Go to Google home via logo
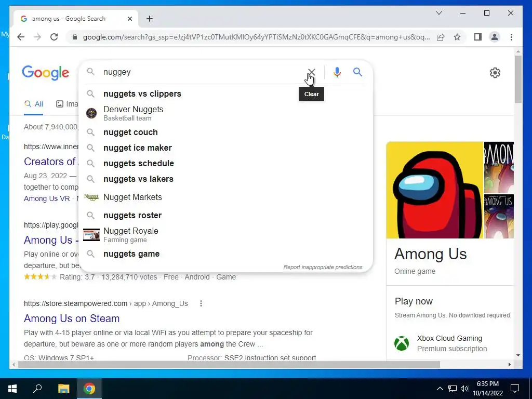The height and width of the screenshot is (399, 532). click(46, 73)
